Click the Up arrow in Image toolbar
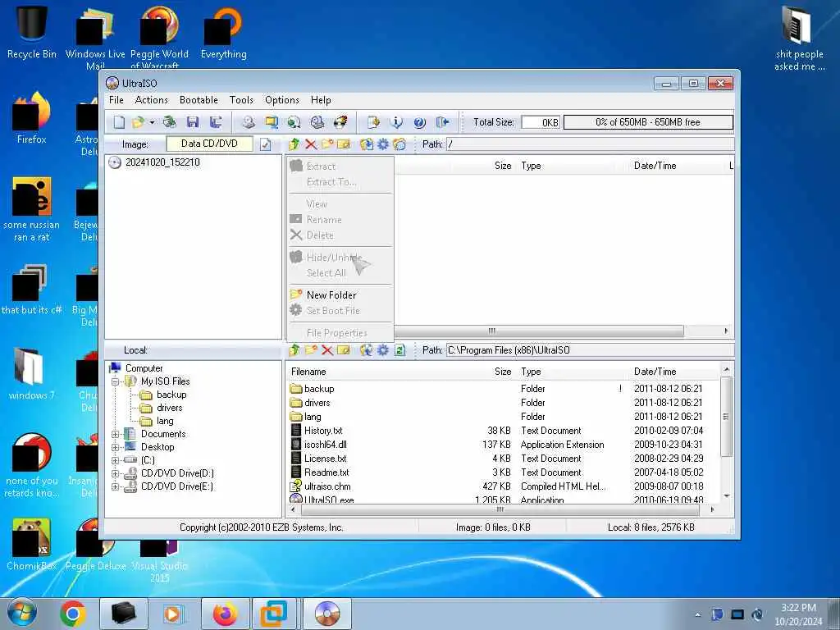 [x=294, y=144]
